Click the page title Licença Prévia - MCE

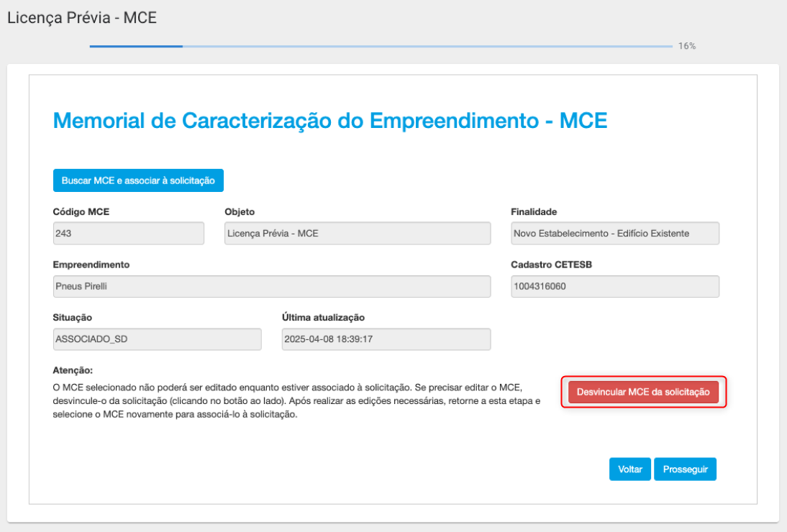(x=82, y=17)
